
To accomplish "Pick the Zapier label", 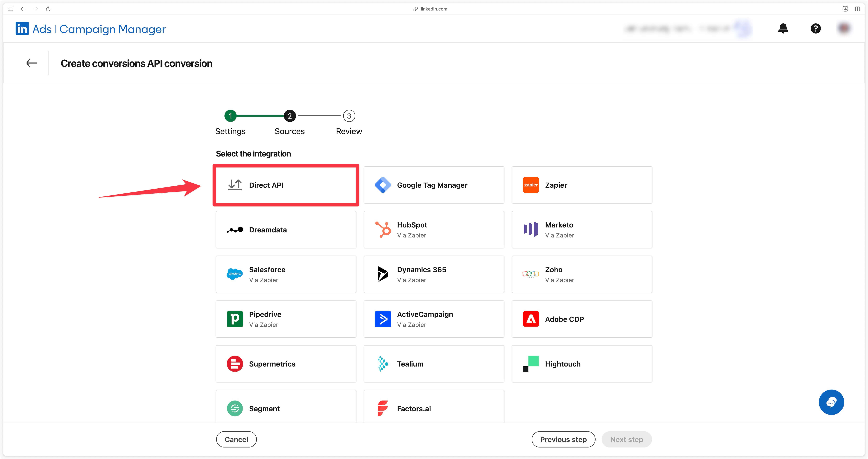I will pos(556,185).
